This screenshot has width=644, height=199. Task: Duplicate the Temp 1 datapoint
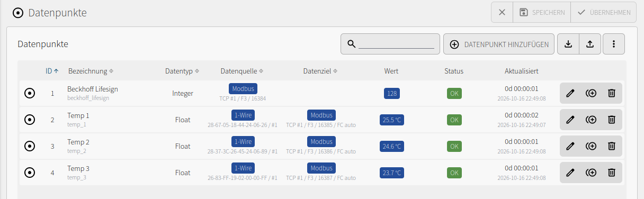point(591,120)
